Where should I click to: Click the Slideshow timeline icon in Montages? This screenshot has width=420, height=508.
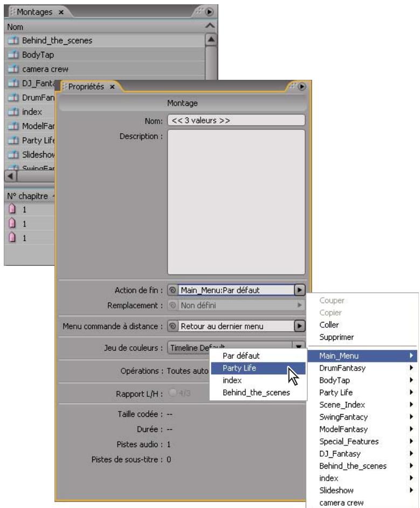pos(13,155)
